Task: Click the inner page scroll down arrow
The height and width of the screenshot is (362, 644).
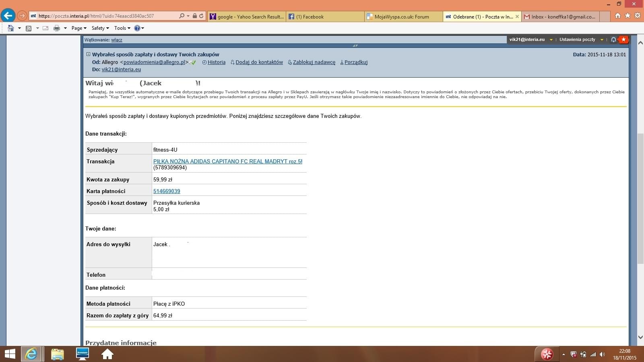Action: coord(640,337)
